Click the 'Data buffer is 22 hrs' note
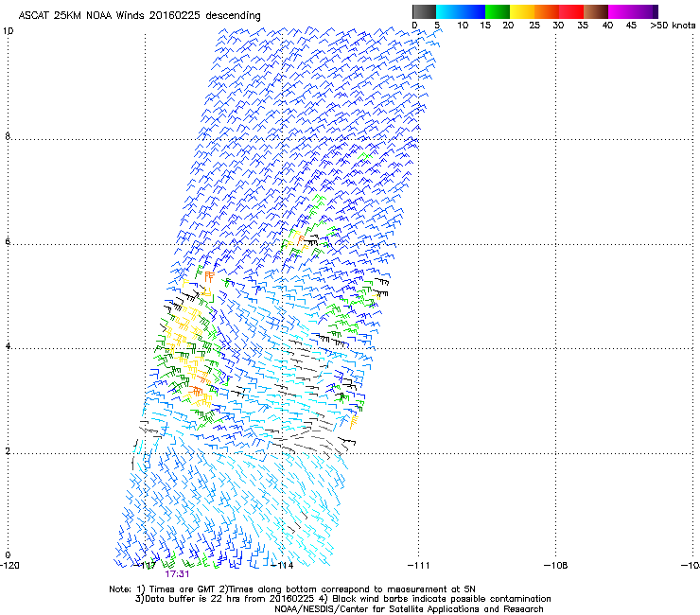 coord(342,599)
